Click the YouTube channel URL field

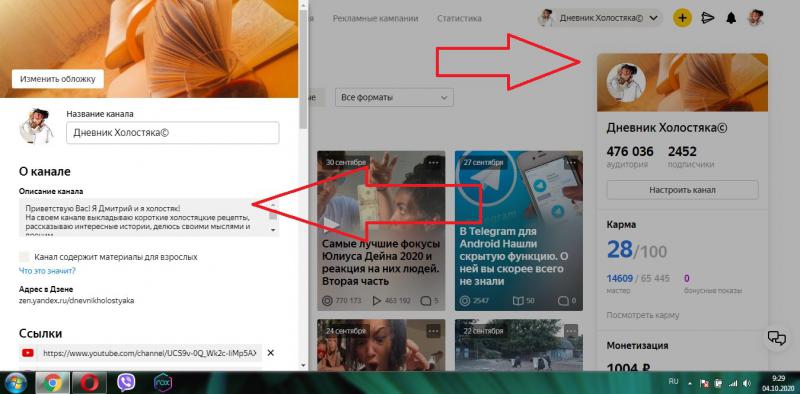[151, 353]
